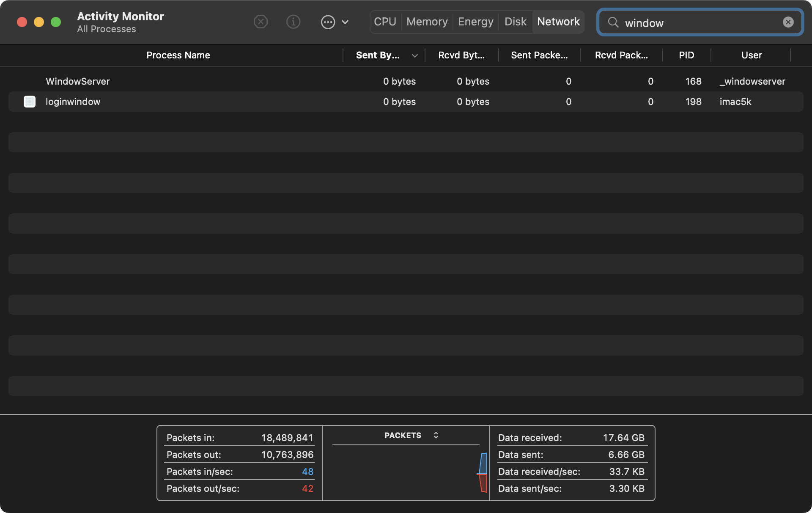Click the stop process X icon
Viewport: 812px width, 513px height.
[x=261, y=22]
